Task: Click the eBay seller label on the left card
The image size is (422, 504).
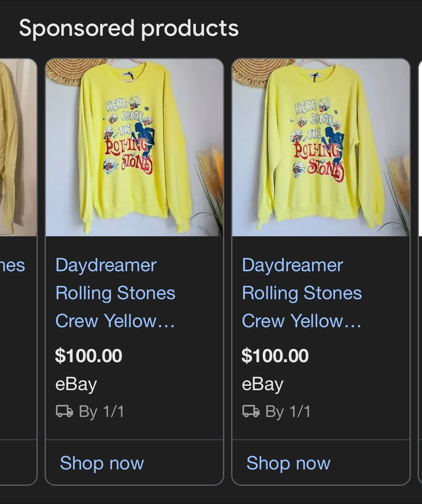Action: click(76, 384)
